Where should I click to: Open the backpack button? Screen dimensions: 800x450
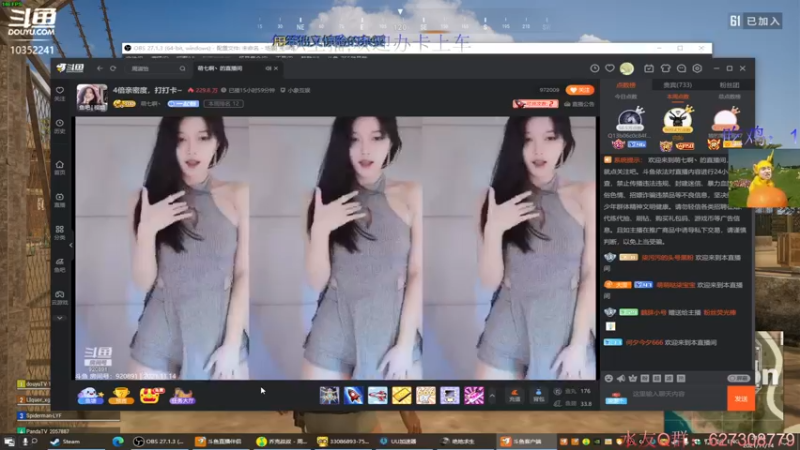click(x=538, y=395)
